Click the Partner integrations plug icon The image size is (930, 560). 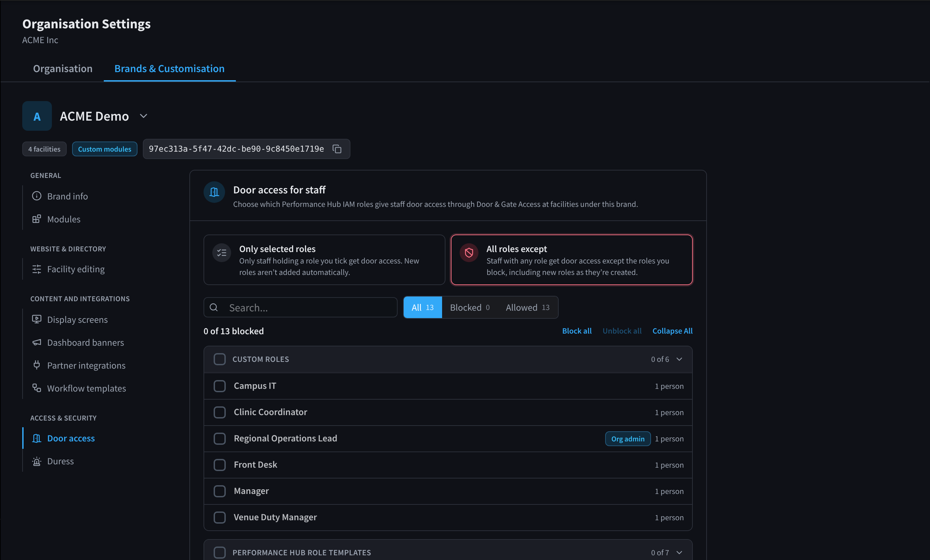point(37,365)
